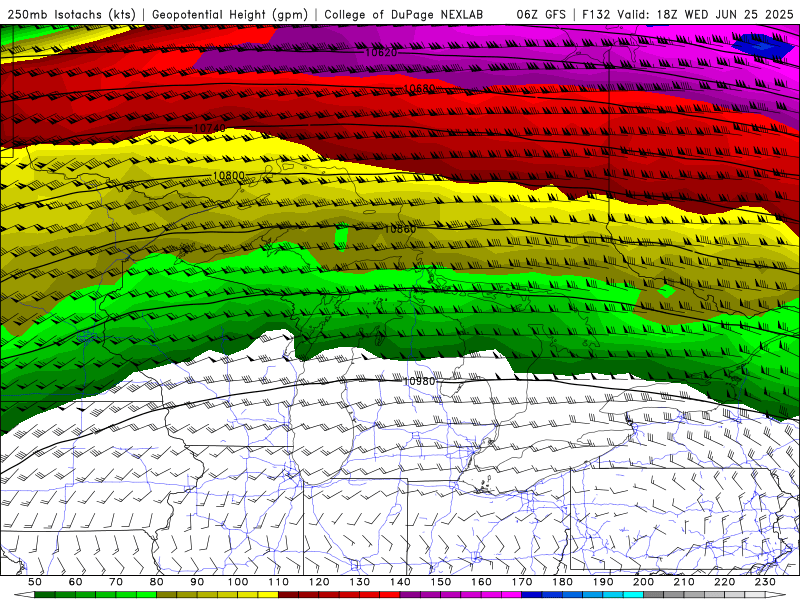Click the 170 value on the color scale

click(x=522, y=582)
